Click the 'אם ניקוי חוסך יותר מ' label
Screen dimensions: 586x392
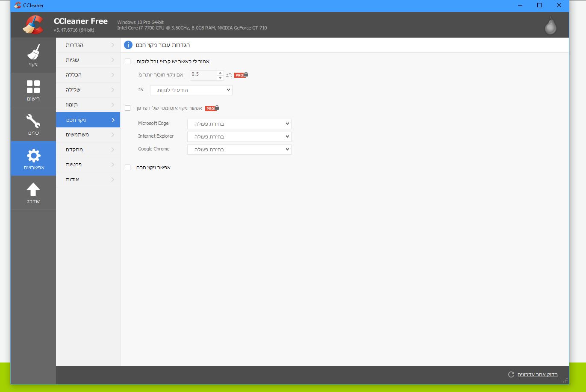pyautogui.click(x=161, y=75)
